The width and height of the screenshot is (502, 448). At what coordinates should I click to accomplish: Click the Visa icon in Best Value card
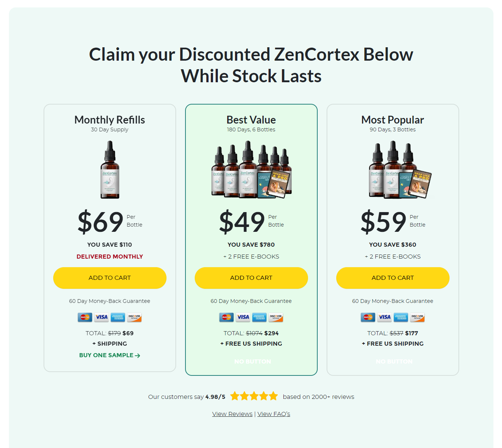point(243,317)
